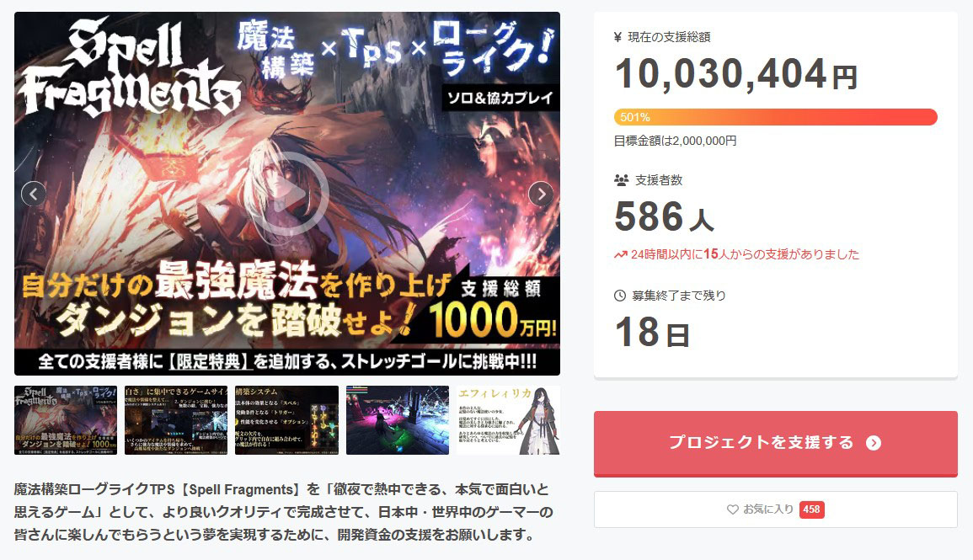The width and height of the screenshot is (973, 560).
Task: Click the heart icon on お気に入り button
Action: click(x=733, y=509)
